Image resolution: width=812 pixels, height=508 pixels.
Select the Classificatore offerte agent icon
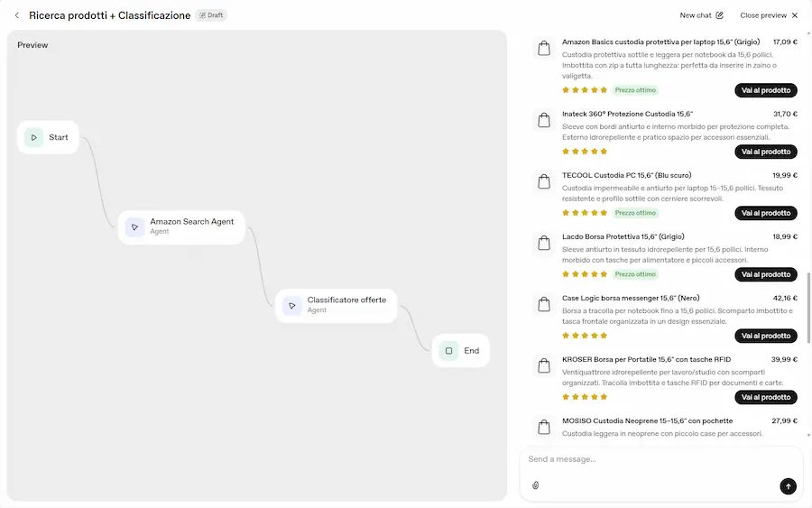point(291,306)
